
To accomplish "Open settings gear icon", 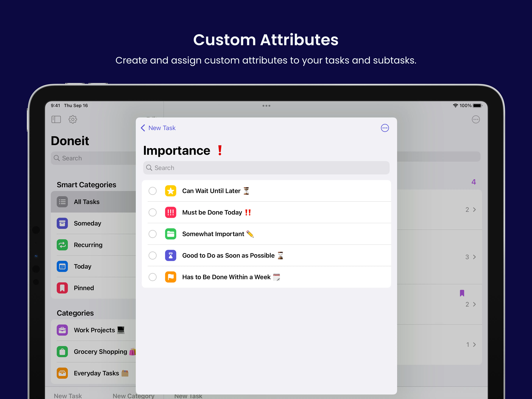I will pyautogui.click(x=73, y=119).
